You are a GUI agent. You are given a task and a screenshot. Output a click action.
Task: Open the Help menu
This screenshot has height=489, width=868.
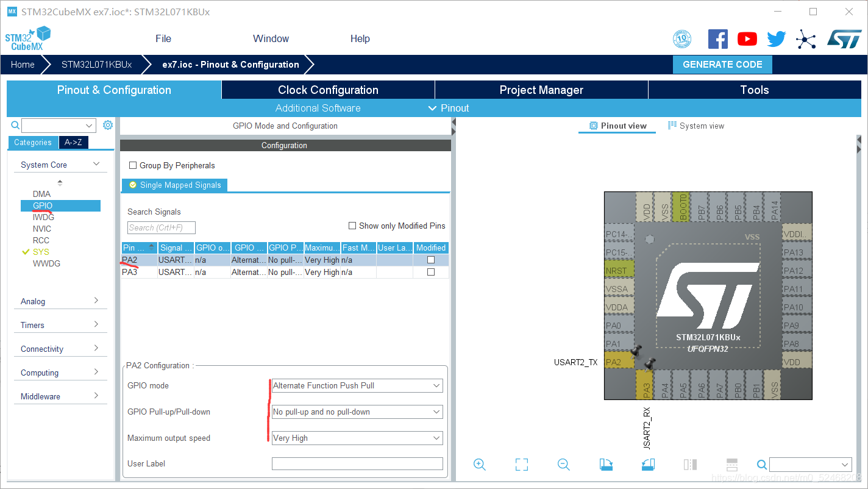[360, 38]
